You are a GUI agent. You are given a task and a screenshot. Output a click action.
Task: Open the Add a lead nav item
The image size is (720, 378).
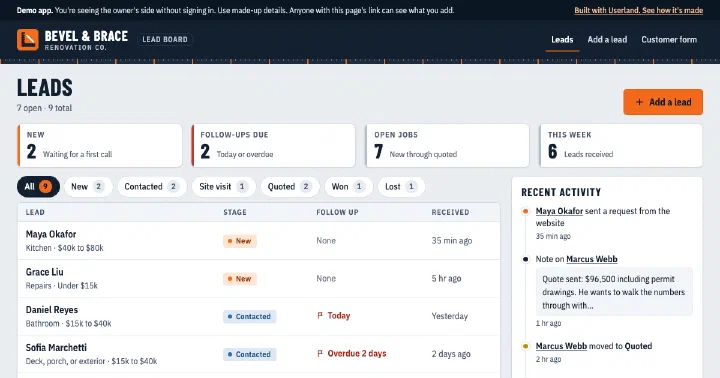coord(607,39)
